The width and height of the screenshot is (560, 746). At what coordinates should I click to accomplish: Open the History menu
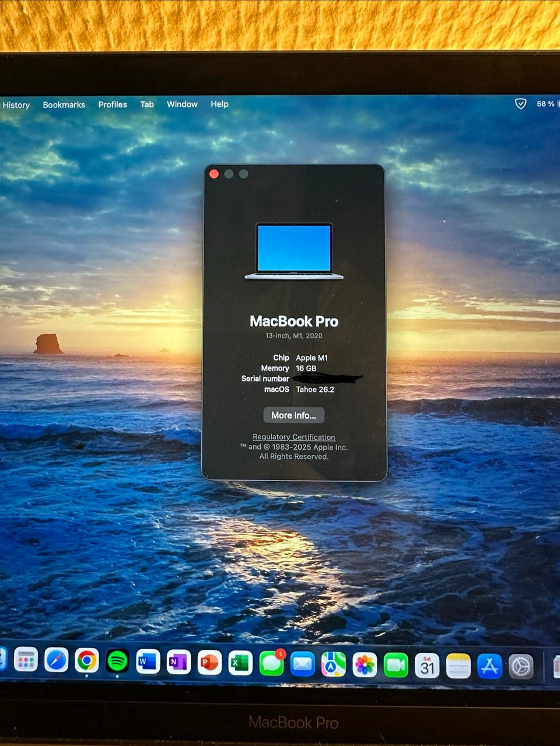coord(16,105)
